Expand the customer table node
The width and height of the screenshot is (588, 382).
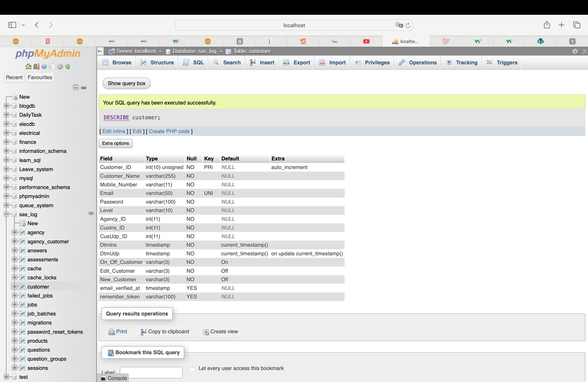pos(14,286)
